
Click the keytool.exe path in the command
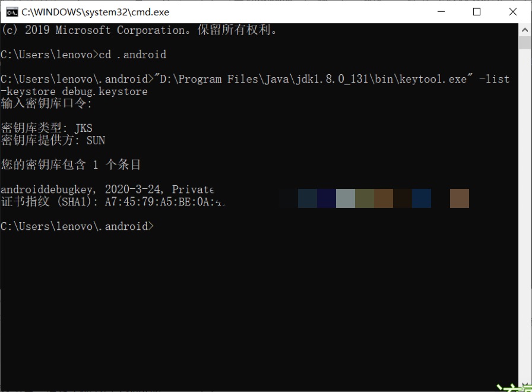[313, 79]
